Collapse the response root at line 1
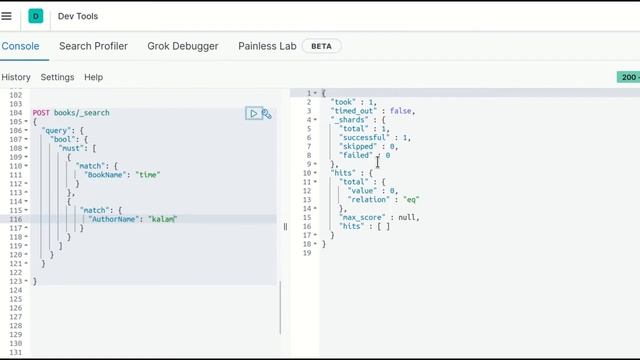This screenshot has height=360, width=640. (x=315, y=93)
